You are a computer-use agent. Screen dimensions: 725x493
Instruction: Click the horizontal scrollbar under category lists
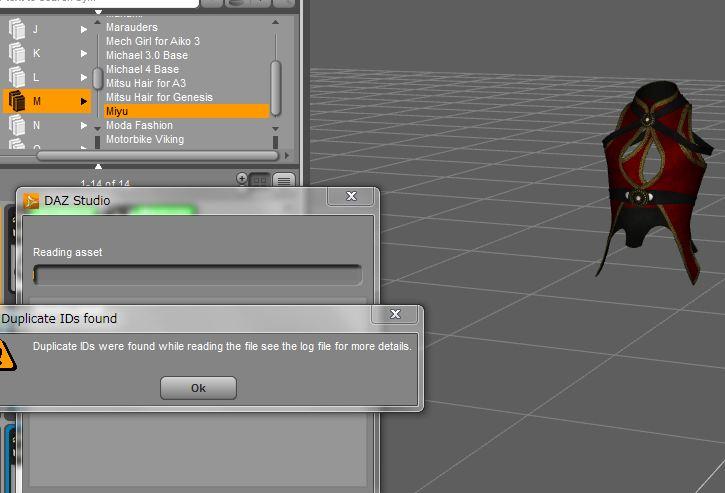click(158, 155)
